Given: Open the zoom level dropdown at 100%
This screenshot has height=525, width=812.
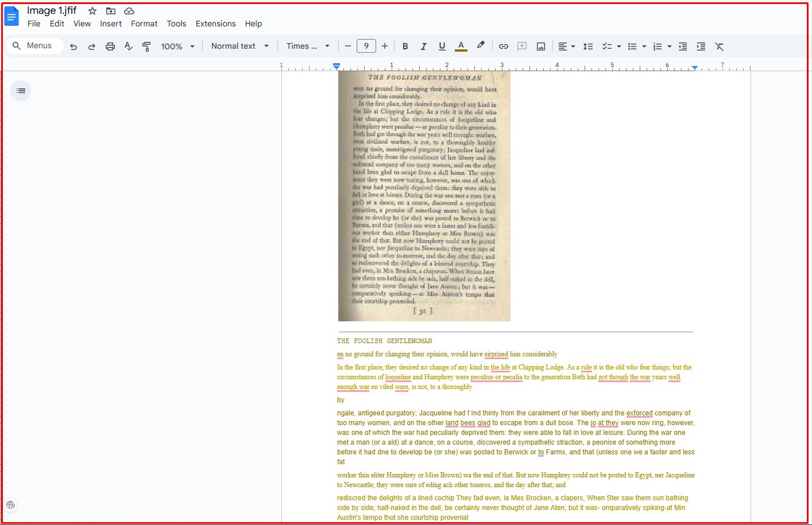Looking at the screenshot, I should 178,46.
